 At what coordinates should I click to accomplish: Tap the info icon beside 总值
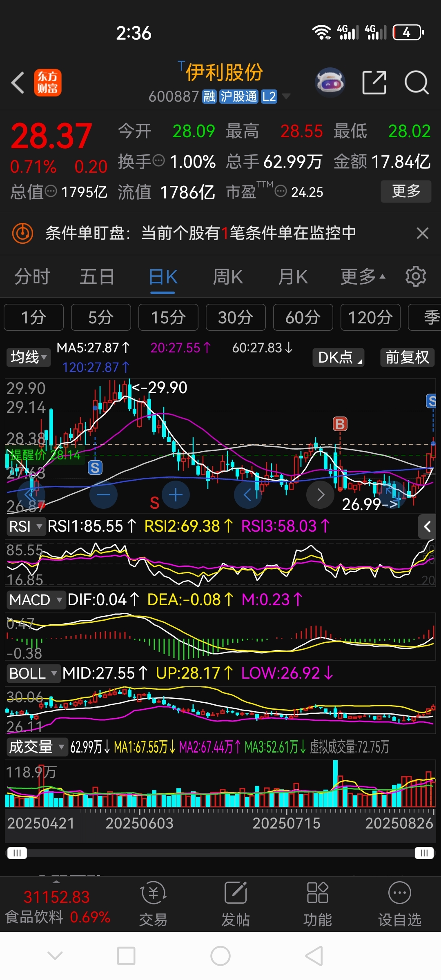point(51,191)
